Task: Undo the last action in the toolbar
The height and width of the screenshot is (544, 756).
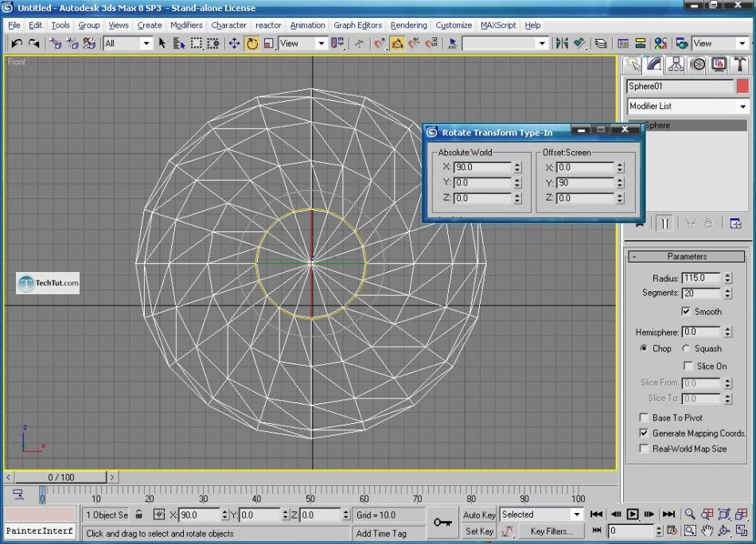Action: pyautogui.click(x=17, y=44)
